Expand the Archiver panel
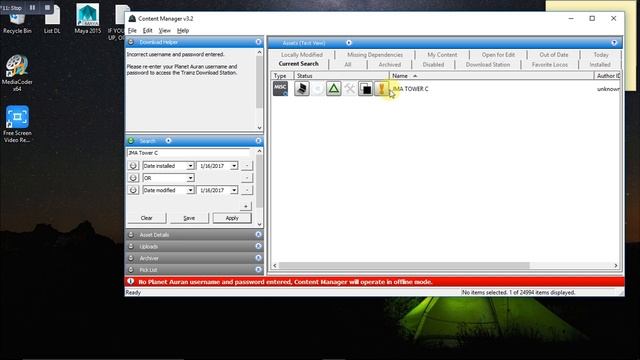Viewport: 640px width, 360px height. pyautogui.click(x=194, y=258)
